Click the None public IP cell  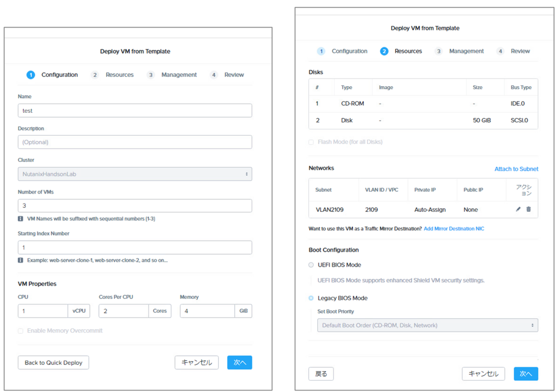click(x=470, y=210)
